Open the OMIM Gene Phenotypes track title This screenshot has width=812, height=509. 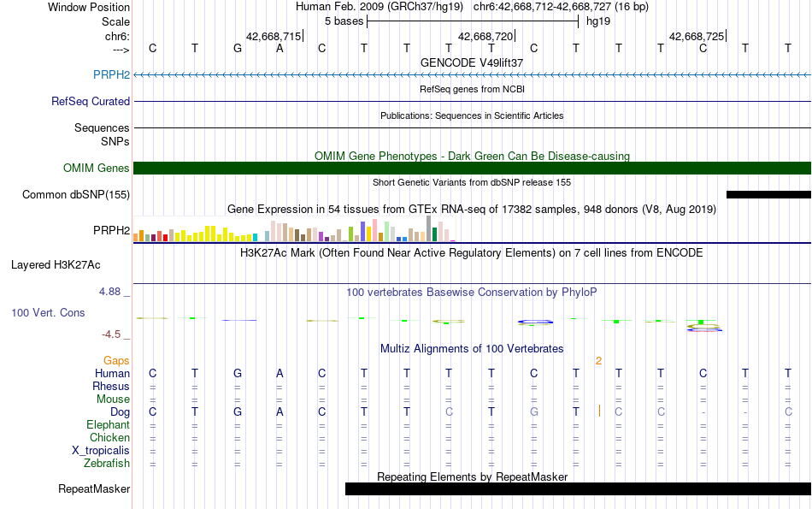pos(472,156)
